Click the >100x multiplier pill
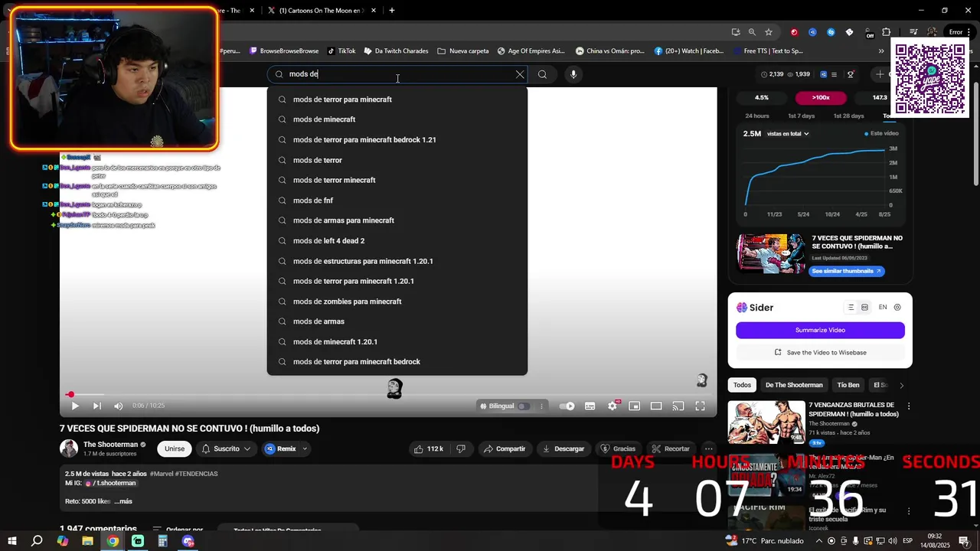980x551 pixels. pyautogui.click(x=821, y=98)
